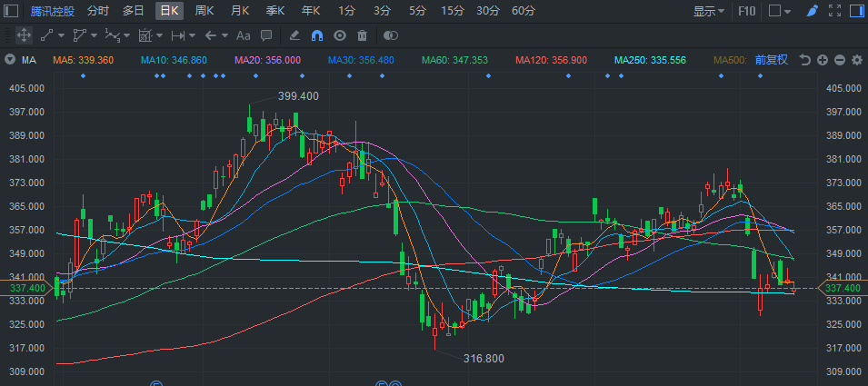The image size is (868, 386).
Task: Select the 3分 chart period
Action: 382,11
